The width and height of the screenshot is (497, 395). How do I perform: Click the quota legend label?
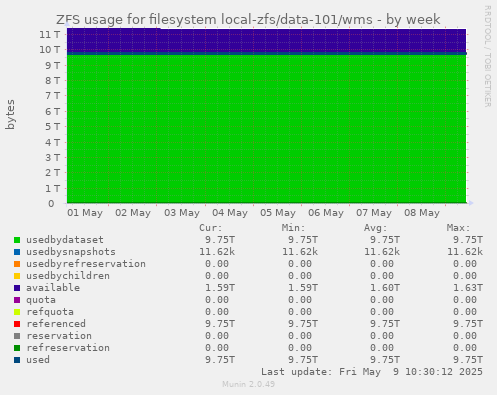tap(41, 300)
